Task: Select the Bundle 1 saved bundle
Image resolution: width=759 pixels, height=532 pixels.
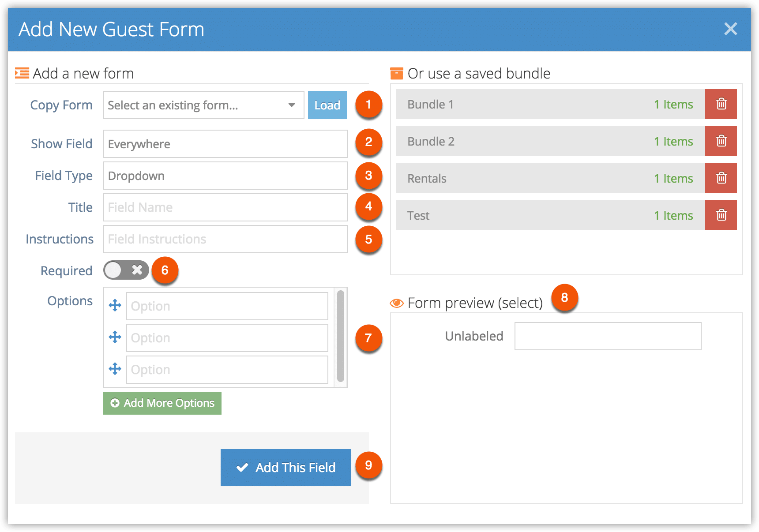Action: [550, 104]
